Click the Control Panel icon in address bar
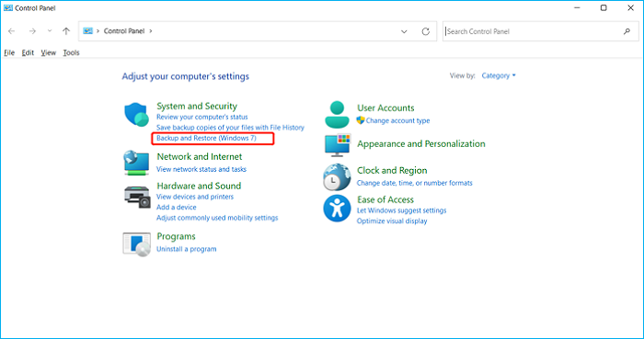This screenshot has height=339, width=644. (87, 31)
